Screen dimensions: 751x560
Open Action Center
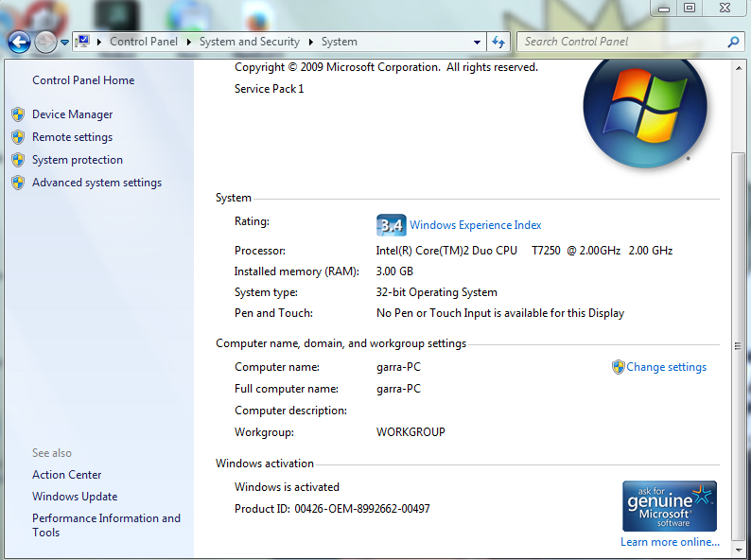pyautogui.click(x=66, y=475)
